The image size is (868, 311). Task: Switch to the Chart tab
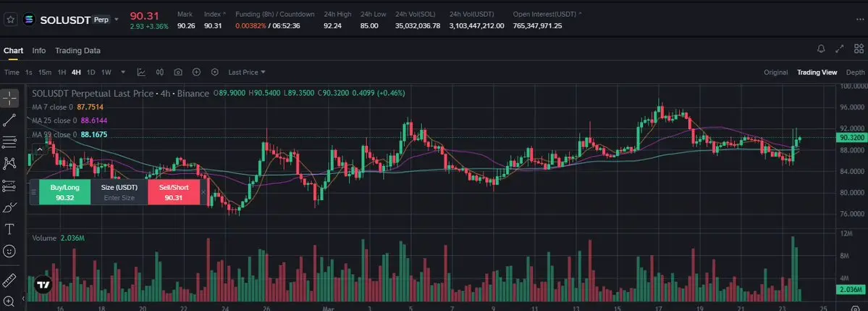[x=13, y=51]
